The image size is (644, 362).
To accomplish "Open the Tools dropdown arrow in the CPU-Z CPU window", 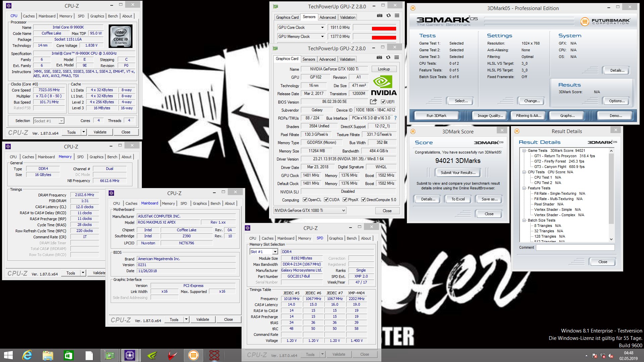I will point(84,132).
